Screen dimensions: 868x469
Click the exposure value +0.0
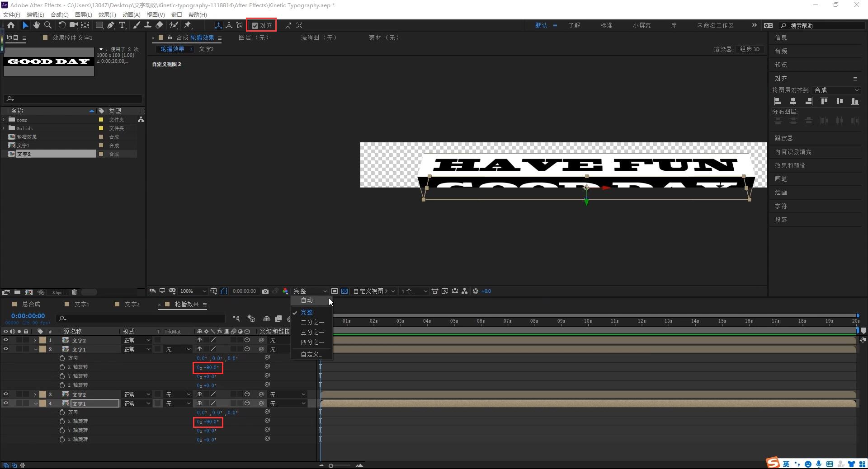(x=486, y=291)
